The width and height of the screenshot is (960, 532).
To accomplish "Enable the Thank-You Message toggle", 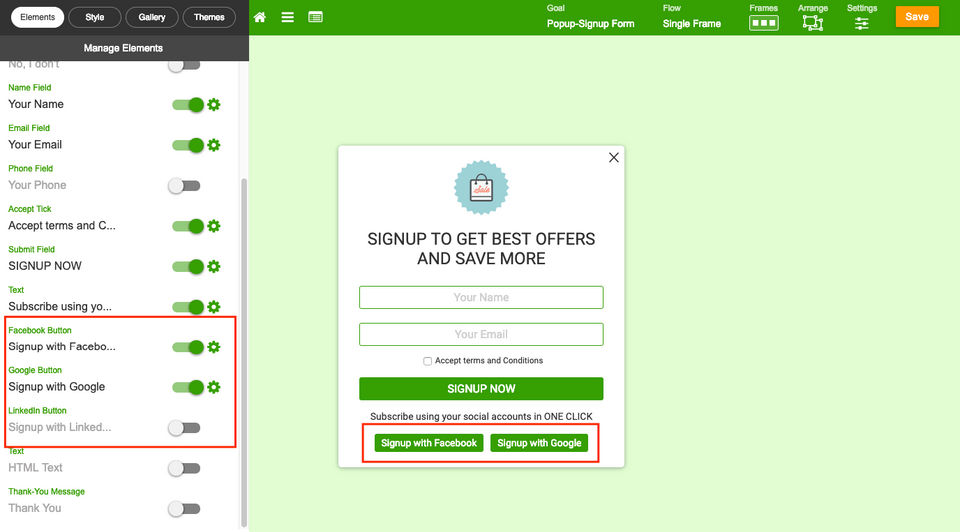I will point(184,509).
